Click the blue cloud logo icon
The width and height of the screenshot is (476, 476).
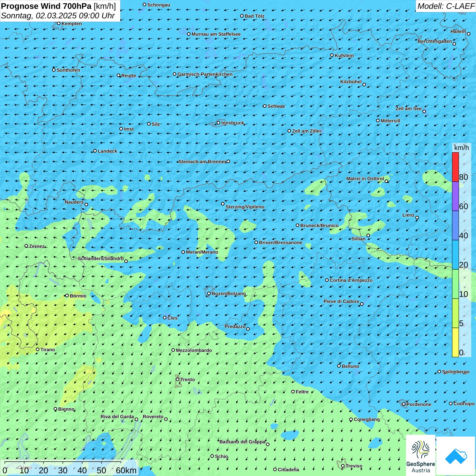(456, 456)
